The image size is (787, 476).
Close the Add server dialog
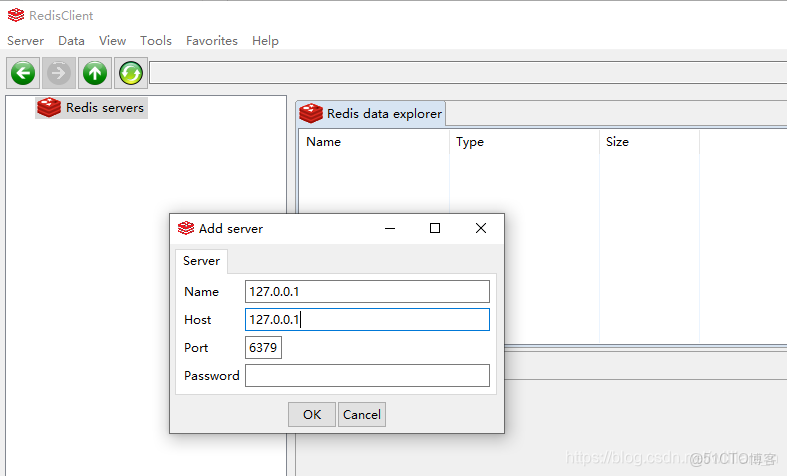point(481,228)
